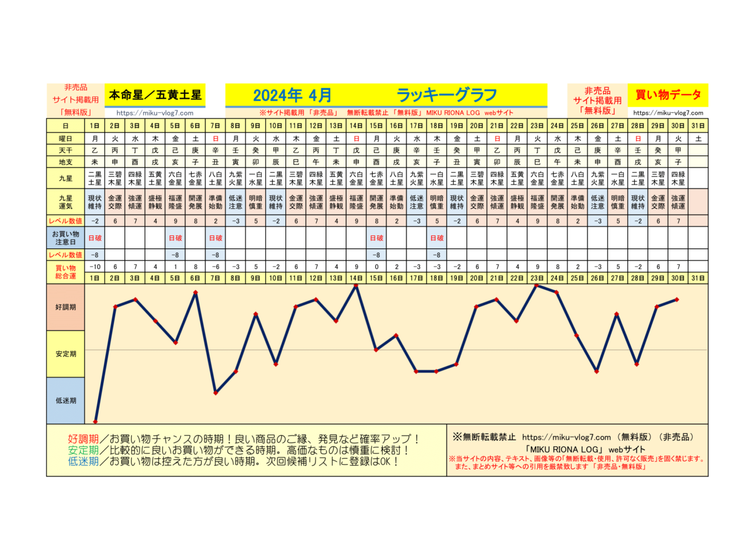Image resolution: width=756 pixels, height=535 pixels.
Task: Select the lowest graph point for day 1
Action: (95, 421)
